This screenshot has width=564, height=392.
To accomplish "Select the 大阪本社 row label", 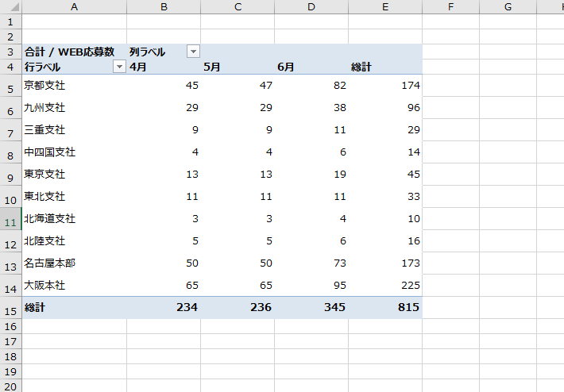I will [x=75, y=286].
